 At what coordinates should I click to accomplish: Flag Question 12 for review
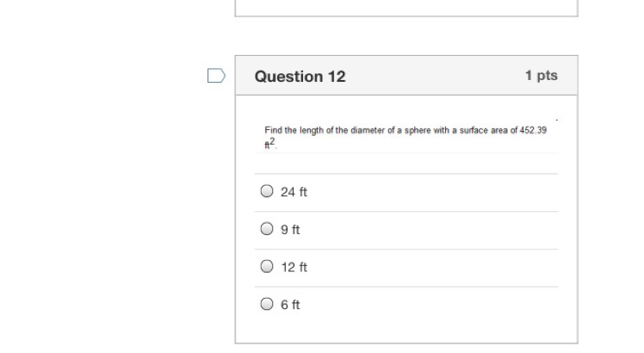point(216,76)
